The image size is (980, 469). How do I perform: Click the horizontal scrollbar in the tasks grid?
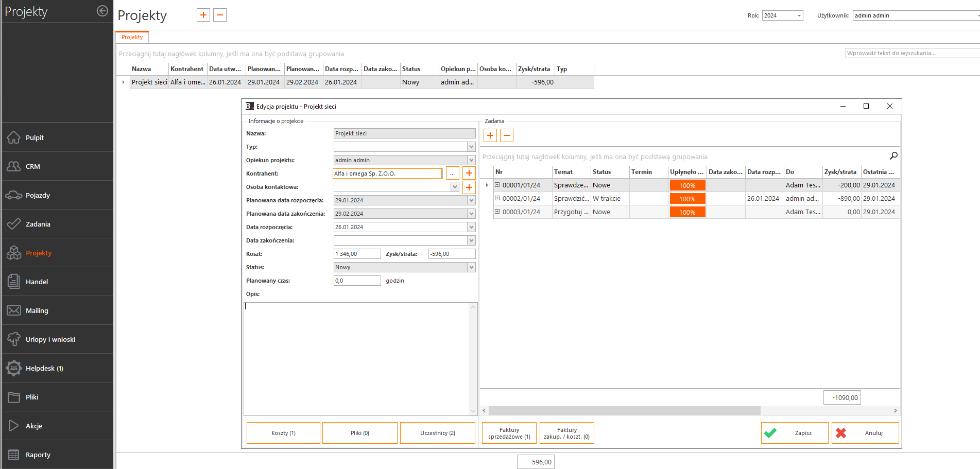click(624, 410)
